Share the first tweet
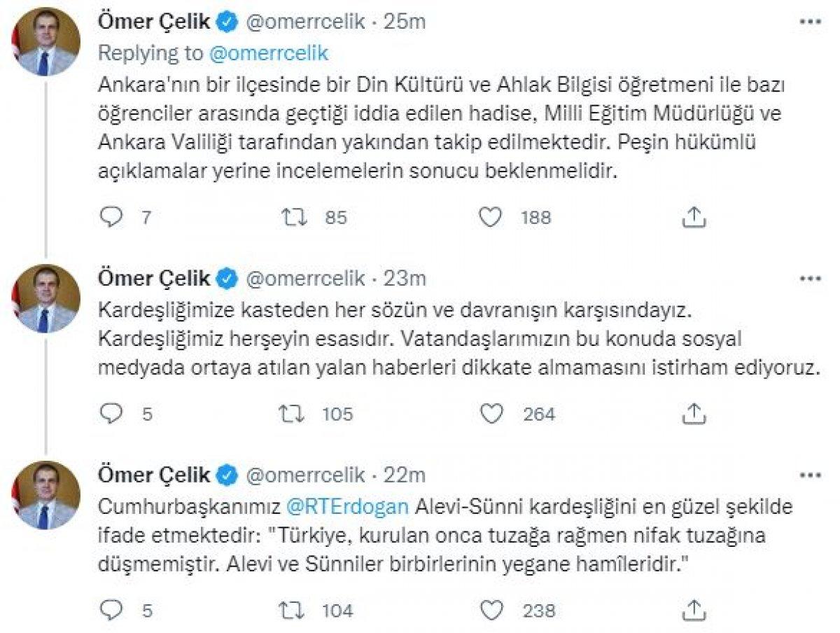Screen dimensions: 840x633 (x=695, y=217)
